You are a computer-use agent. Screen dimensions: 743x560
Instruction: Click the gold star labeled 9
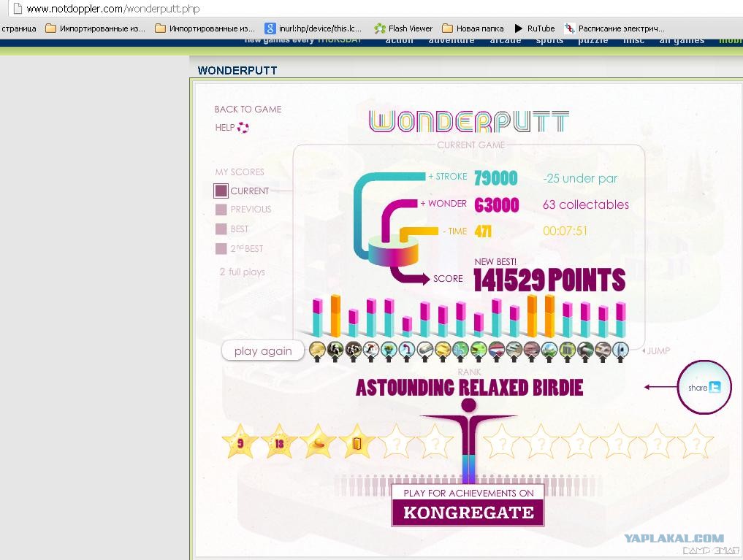(x=240, y=442)
